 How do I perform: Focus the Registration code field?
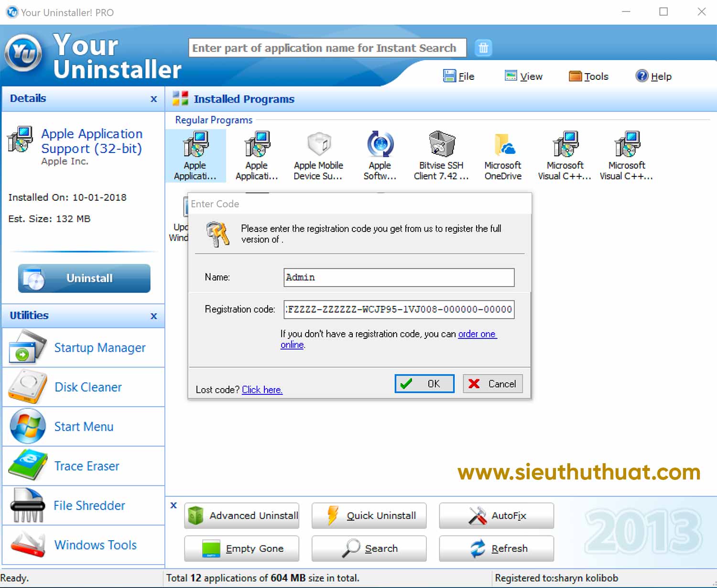[399, 309]
